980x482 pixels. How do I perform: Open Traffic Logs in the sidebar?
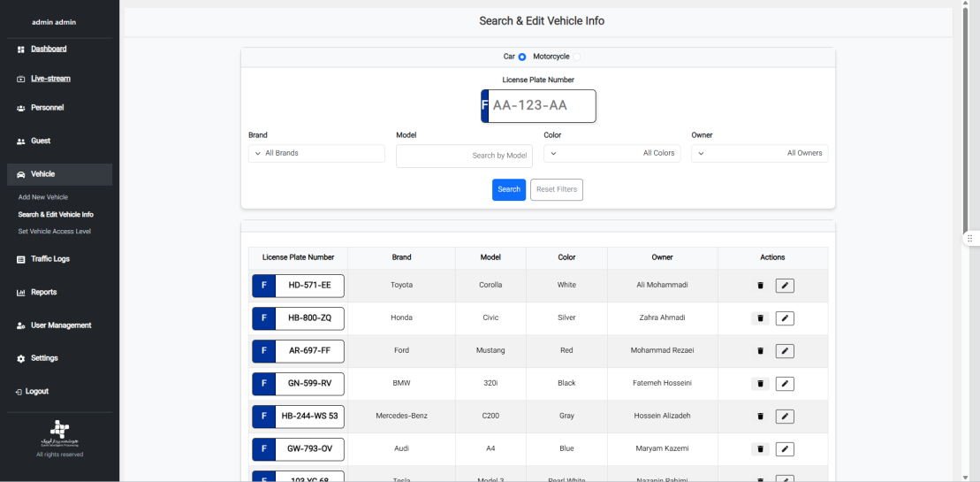50,259
